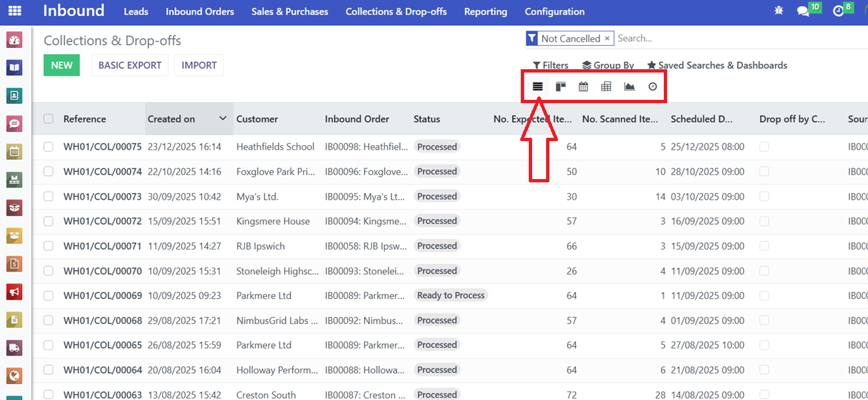This screenshot has height=400, width=868.
Task: Open the apps grid menu icon
Action: point(14,11)
